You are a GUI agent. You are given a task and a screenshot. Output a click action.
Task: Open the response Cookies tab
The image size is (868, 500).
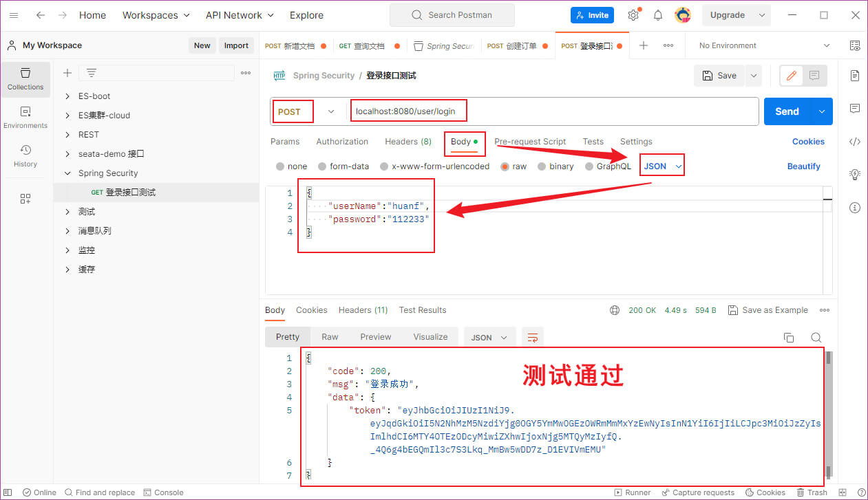pos(312,310)
